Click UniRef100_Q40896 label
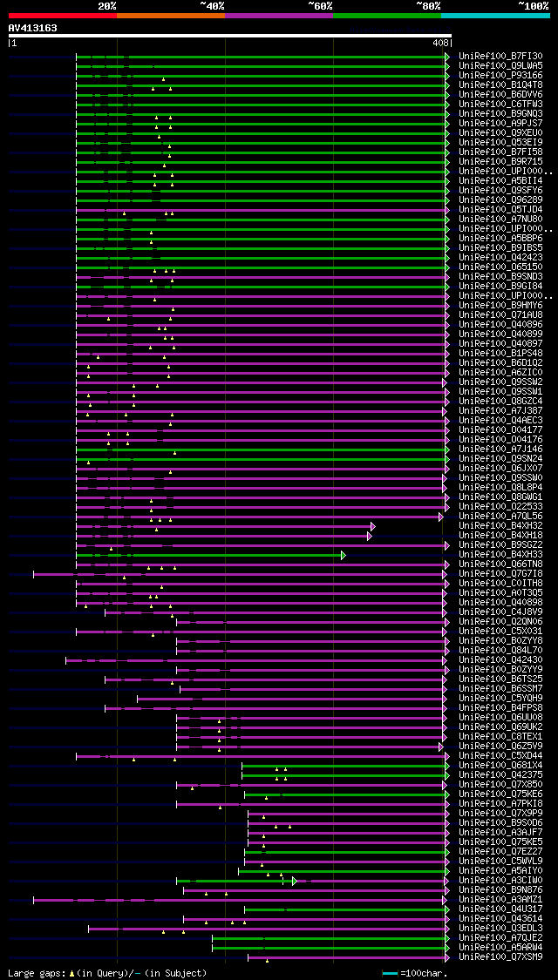 point(500,324)
